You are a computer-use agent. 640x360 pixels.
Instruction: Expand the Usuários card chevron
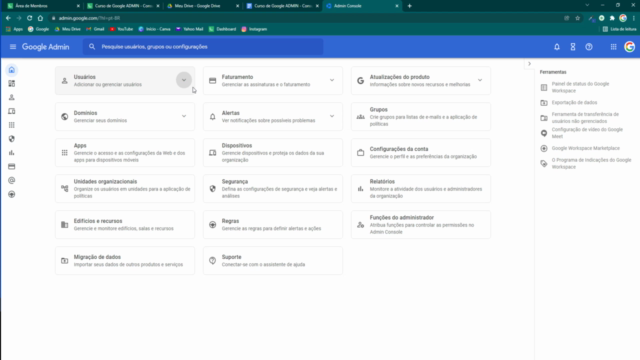[184, 80]
